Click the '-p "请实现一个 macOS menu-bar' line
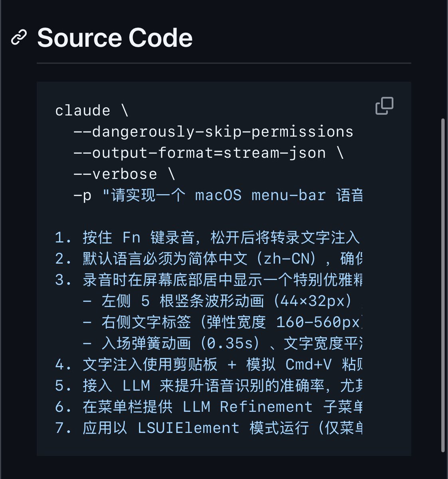 click(218, 195)
